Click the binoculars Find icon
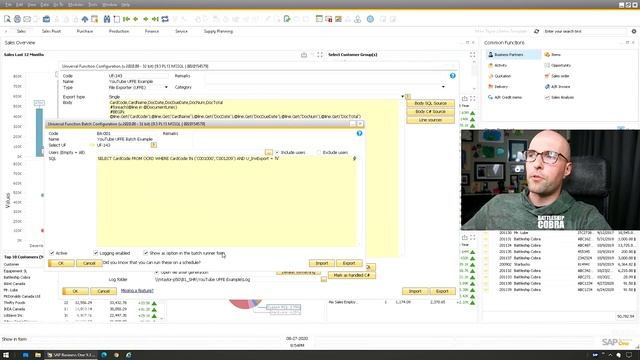This screenshot has width=640, height=360. 107,19
